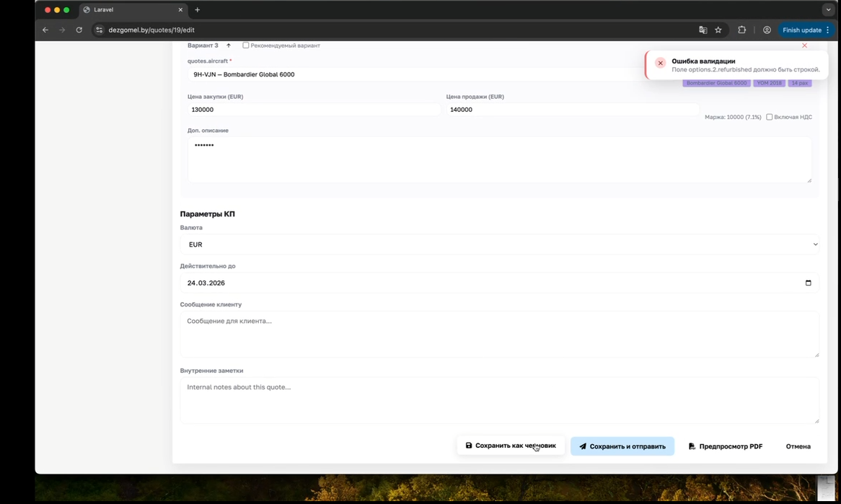
Task: Open the browser profile icon
Action: [767, 30]
